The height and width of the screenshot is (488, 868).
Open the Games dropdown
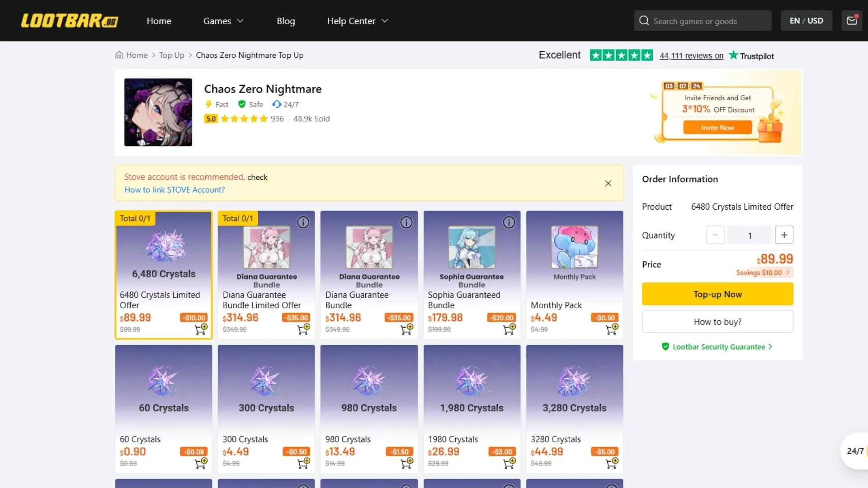tap(222, 21)
